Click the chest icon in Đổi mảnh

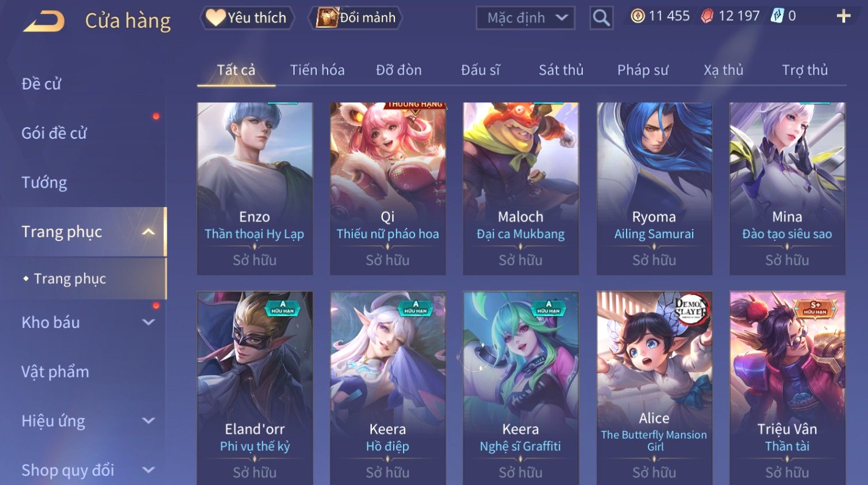[x=327, y=17]
